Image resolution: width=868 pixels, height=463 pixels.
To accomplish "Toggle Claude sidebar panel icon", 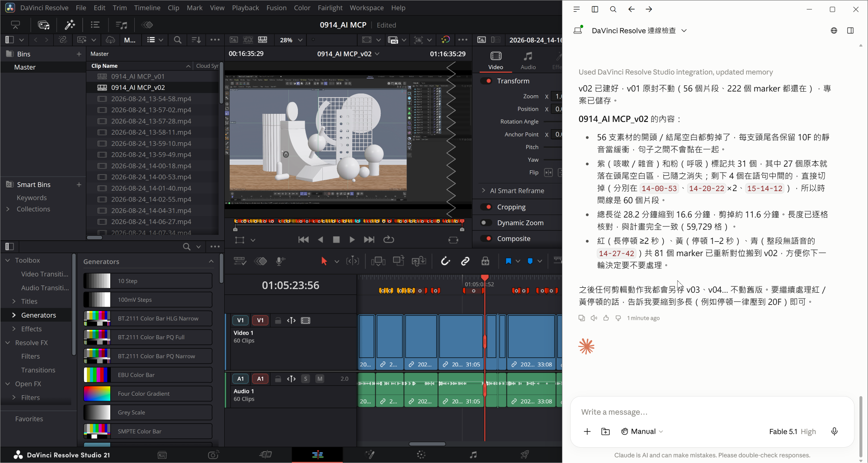I will pos(595,9).
